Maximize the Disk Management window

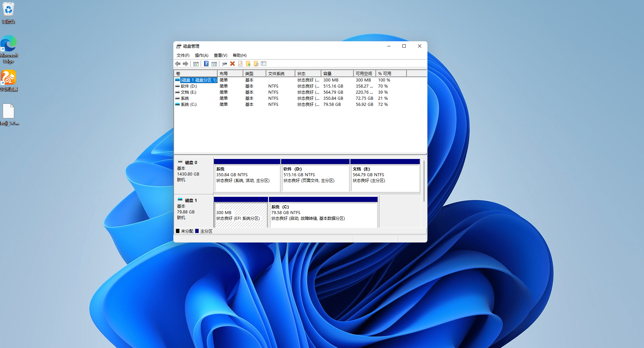(404, 46)
